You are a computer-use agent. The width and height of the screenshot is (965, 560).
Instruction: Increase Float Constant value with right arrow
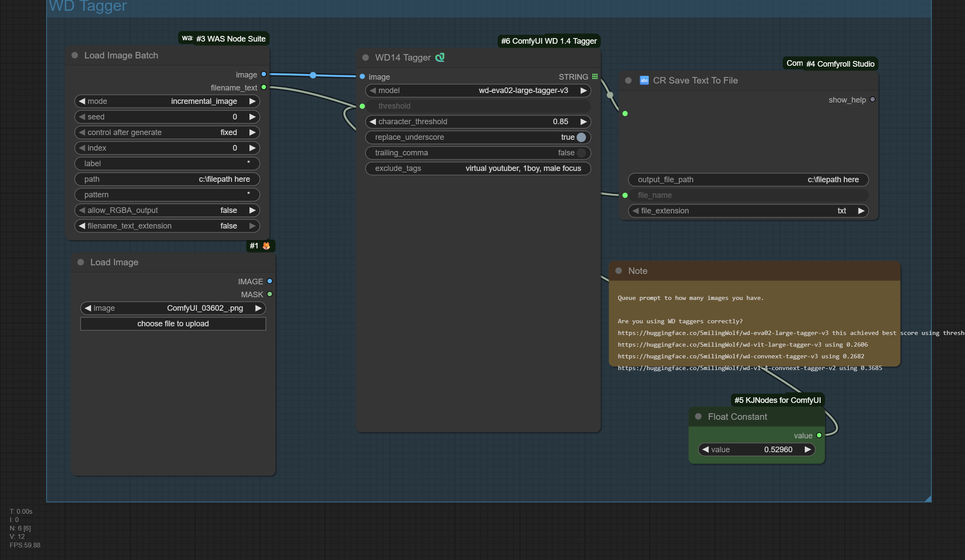pos(808,450)
